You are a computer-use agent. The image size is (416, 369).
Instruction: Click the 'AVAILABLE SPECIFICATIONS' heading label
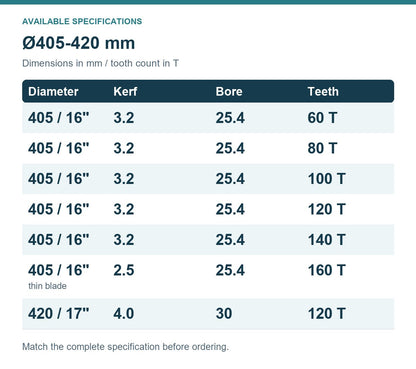82,21
